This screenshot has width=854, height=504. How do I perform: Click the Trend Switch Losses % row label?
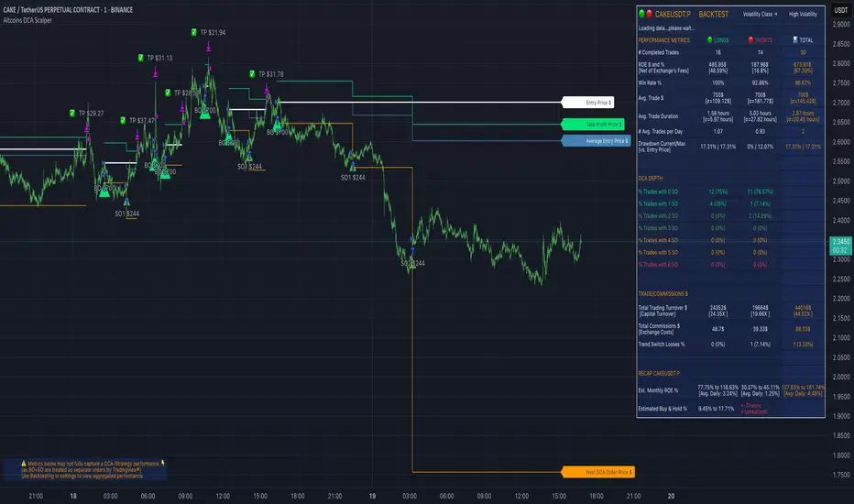662,345
